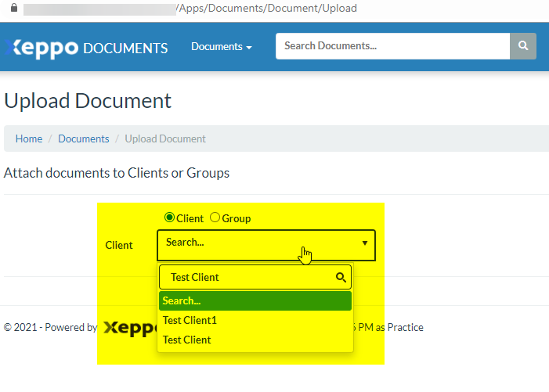Go to Home via the breadcrumb
This screenshot has height=392, width=549.
click(x=29, y=138)
